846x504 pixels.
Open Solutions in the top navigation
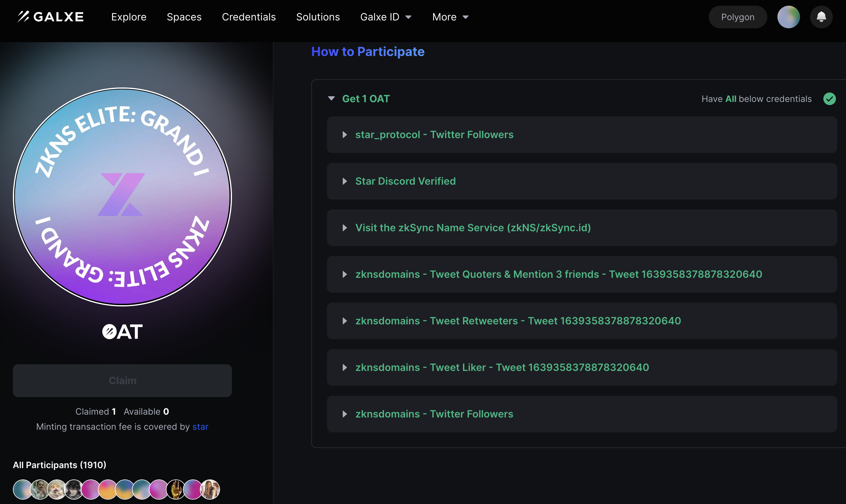318,17
